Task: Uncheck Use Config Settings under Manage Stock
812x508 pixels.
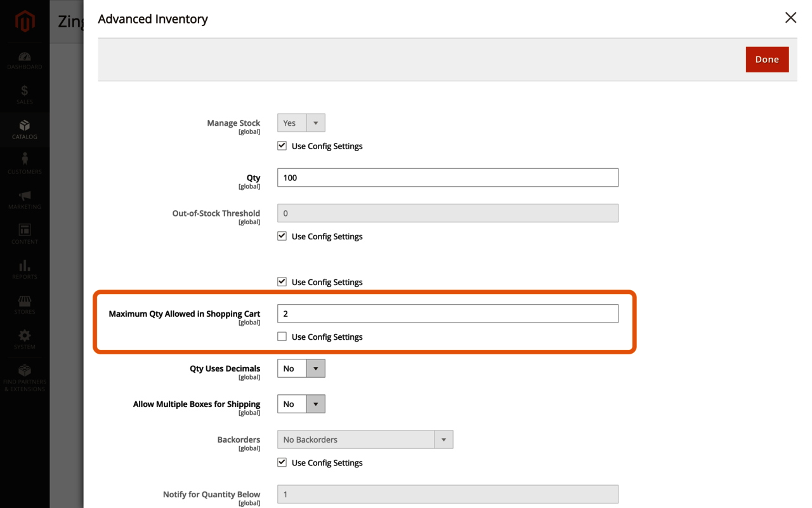Action: click(x=282, y=146)
